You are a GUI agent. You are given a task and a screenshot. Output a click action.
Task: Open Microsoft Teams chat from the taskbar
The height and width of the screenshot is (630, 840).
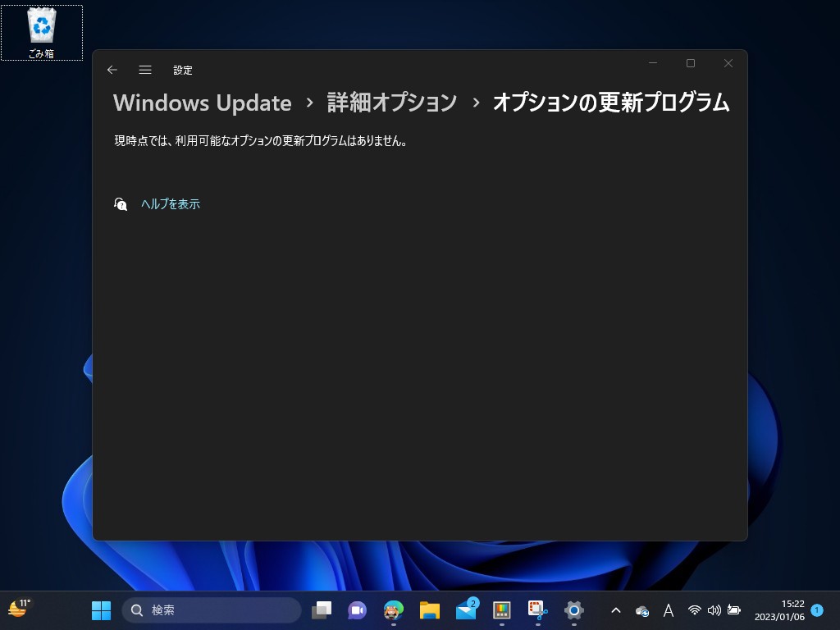click(356, 610)
